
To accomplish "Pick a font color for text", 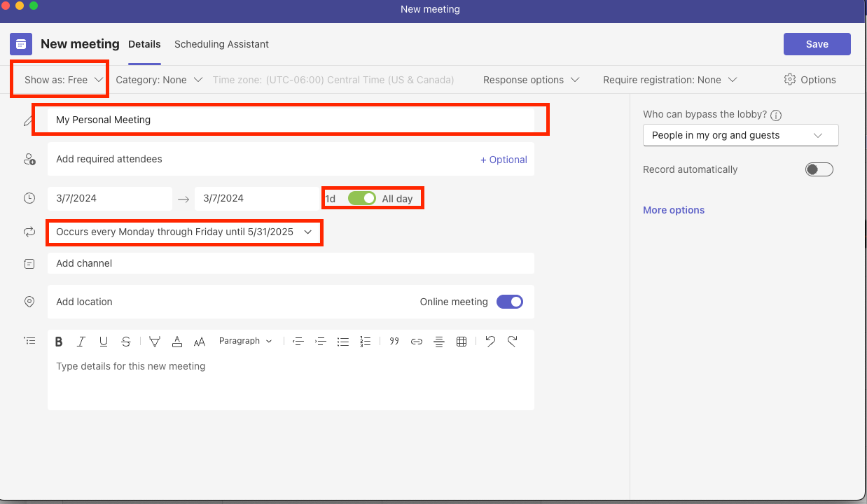I will pyautogui.click(x=177, y=342).
